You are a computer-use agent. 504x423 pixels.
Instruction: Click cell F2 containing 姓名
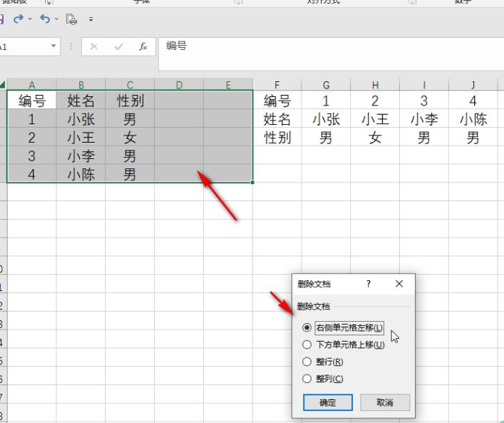click(277, 118)
